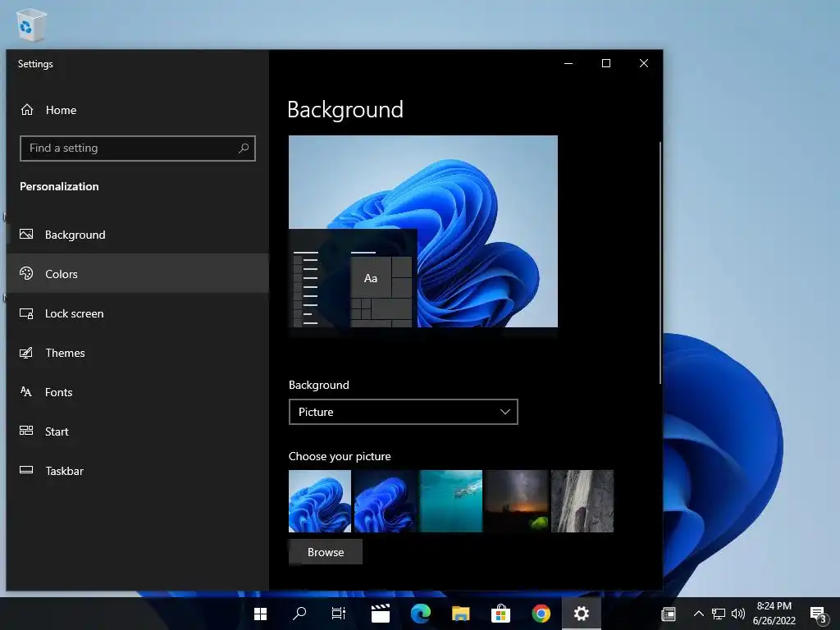Select Lock screen in Personalization menu

[x=137, y=313]
